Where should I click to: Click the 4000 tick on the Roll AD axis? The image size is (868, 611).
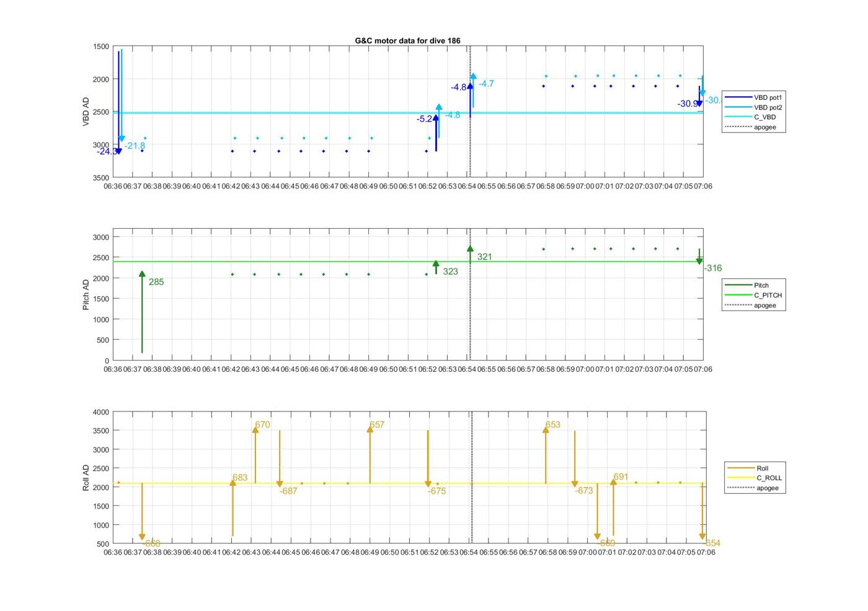(x=101, y=412)
